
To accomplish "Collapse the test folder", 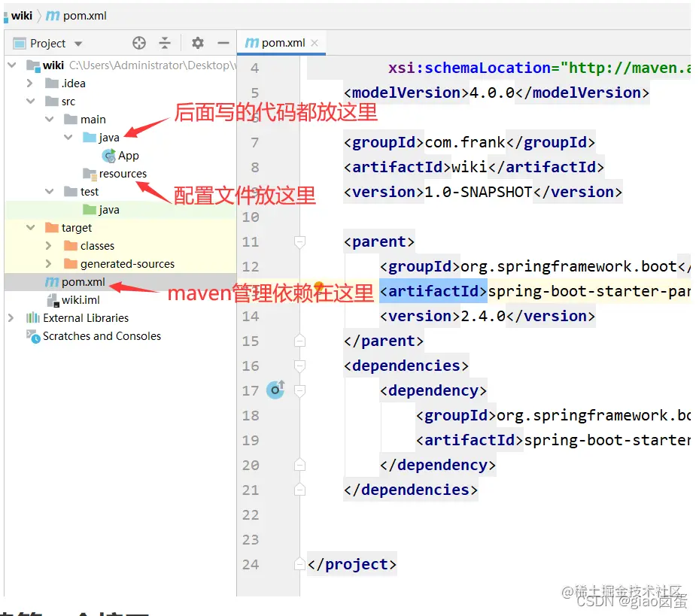I will pos(49,191).
